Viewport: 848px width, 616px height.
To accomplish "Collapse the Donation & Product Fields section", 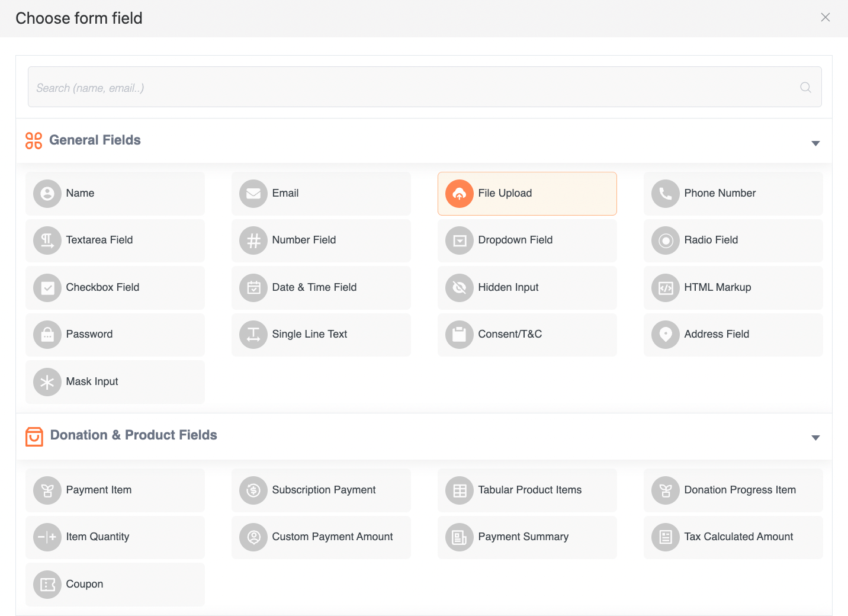I will point(815,437).
